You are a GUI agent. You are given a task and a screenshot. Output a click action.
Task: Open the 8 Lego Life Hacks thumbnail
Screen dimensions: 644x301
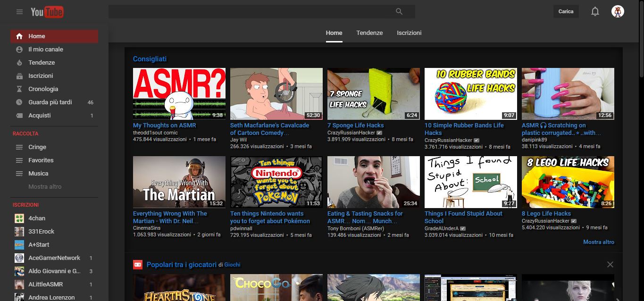[x=568, y=182]
